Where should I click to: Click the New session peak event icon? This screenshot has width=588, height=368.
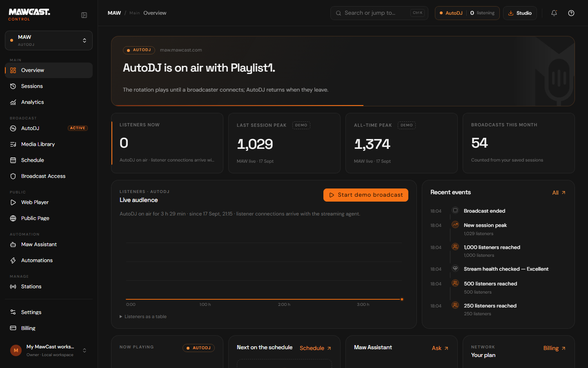point(455,225)
